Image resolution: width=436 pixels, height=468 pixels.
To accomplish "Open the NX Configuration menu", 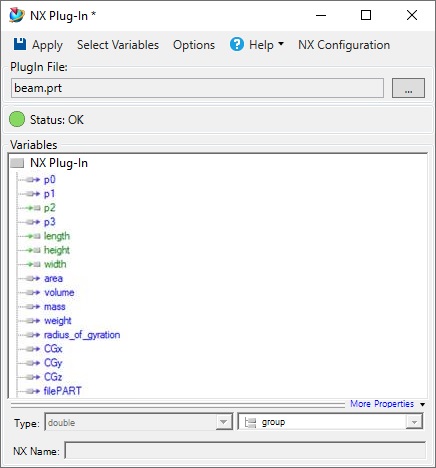I will (x=344, y=45).
